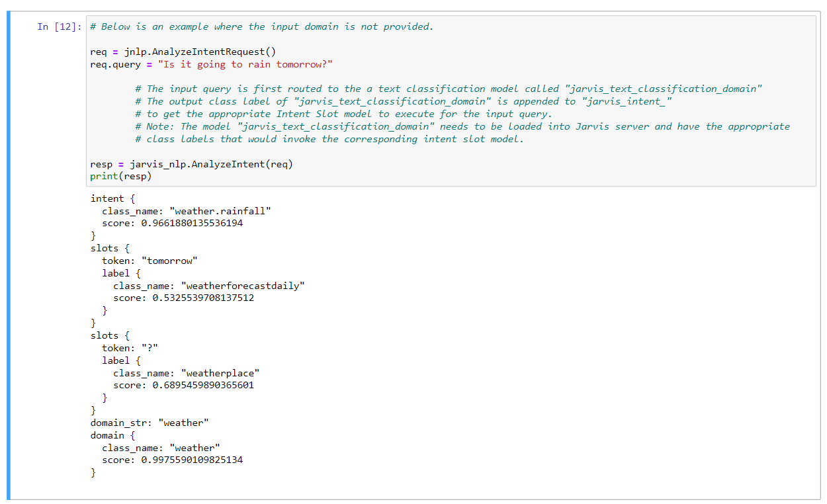Click the token: "tomorrow" output line

click(x=150, y=261)
